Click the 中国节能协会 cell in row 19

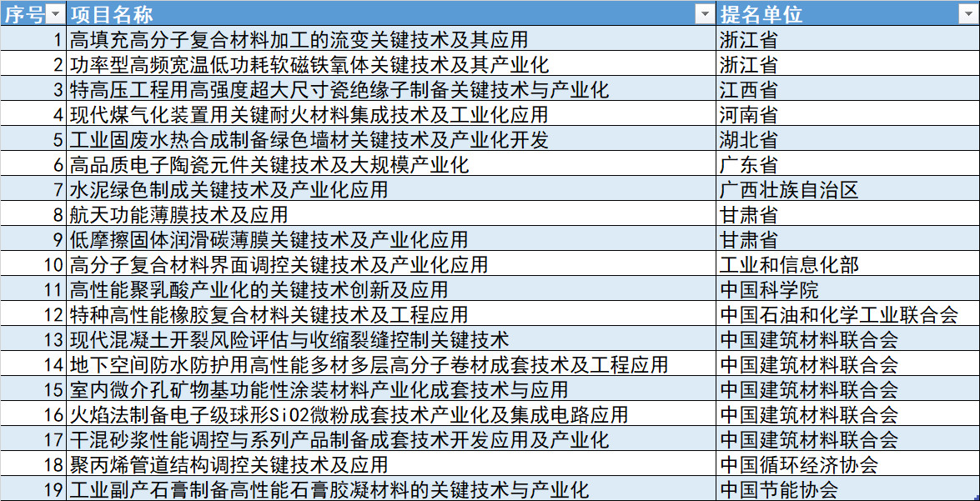click(779, 489)
